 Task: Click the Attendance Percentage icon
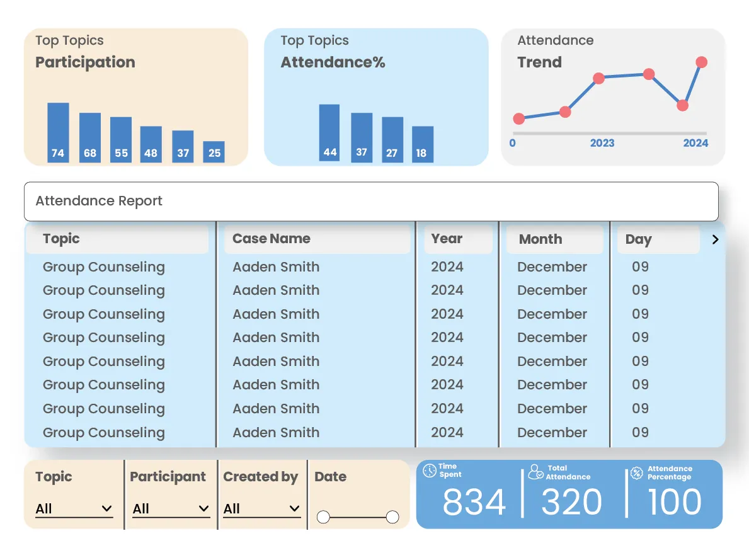634,471
